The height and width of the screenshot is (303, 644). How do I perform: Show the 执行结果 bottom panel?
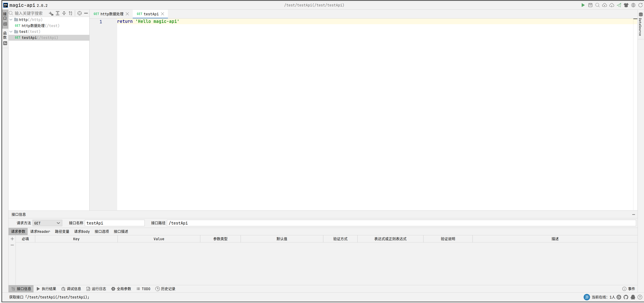click(47, 289)
